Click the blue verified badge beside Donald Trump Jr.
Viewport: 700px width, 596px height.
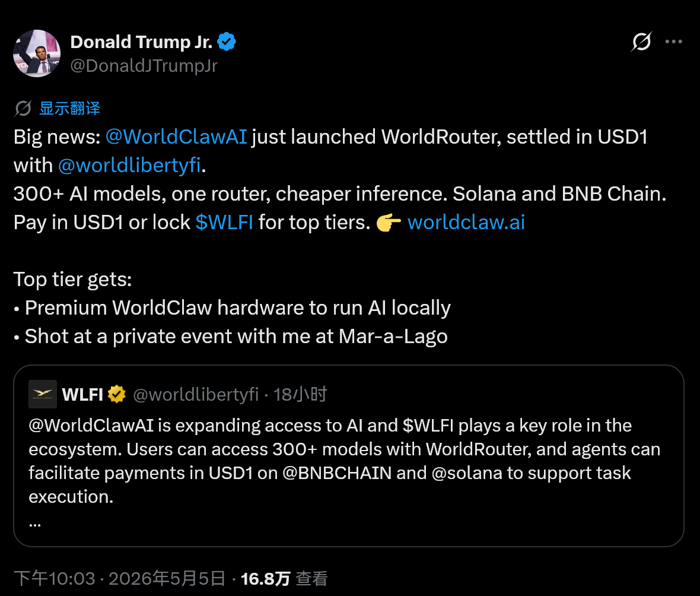pyautogui.click(x=227, y=42)
